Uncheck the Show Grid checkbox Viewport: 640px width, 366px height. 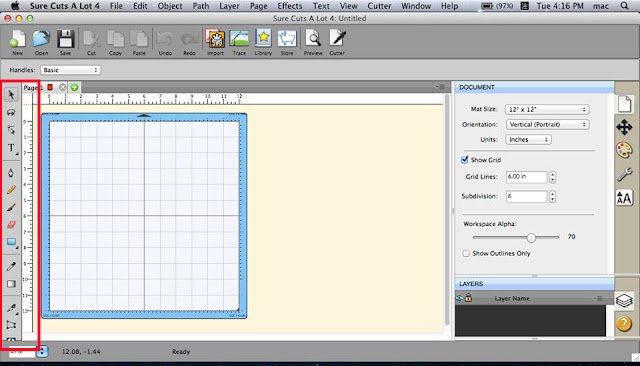464,160
